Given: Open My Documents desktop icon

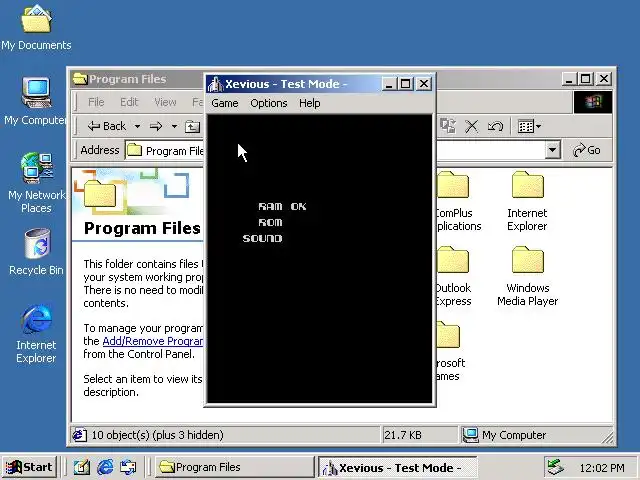Looking at the screenshot, I should [36, 27].
